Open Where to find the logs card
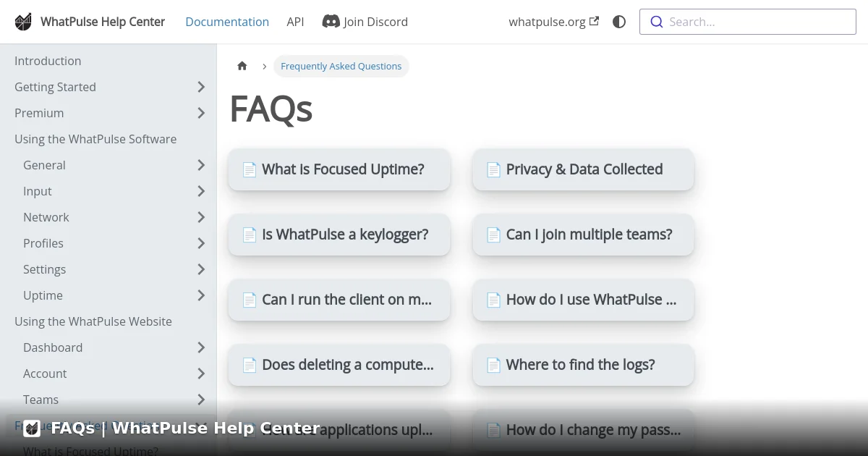Image resolution: width=868 pixels, height=456 pixels. [x=583, y=365]
